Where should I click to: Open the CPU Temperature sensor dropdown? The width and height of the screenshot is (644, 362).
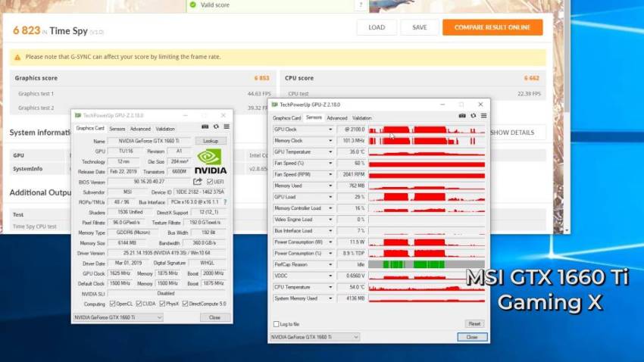pos(330,288)
